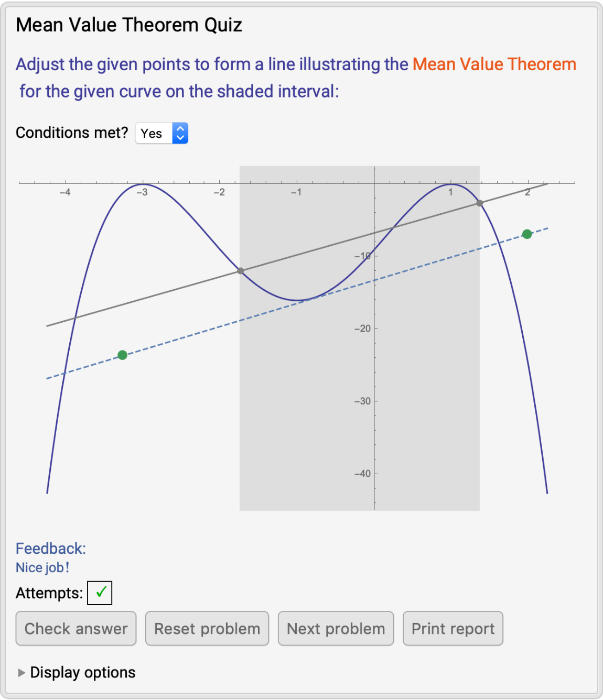Click the right gray secant endpoint
The image size is (603, 700).
[x=479, y=203]
